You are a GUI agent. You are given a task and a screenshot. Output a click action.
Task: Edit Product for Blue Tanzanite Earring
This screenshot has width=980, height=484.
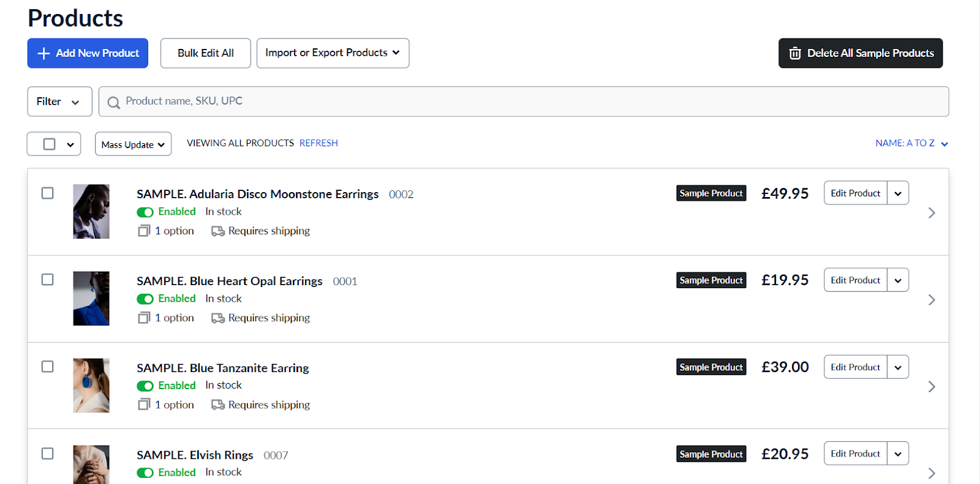click(855, 367)
